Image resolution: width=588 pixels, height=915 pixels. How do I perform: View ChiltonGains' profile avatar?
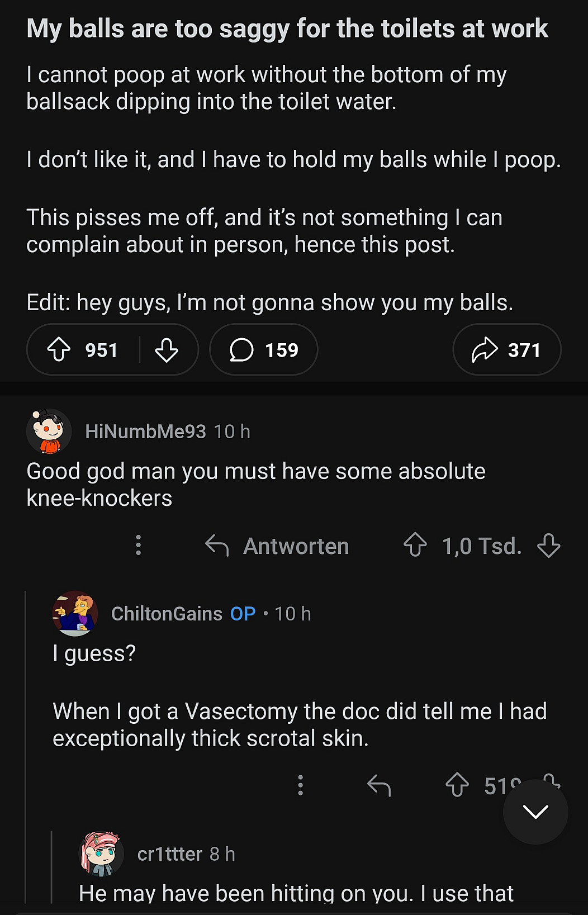(x=75, y=613)
